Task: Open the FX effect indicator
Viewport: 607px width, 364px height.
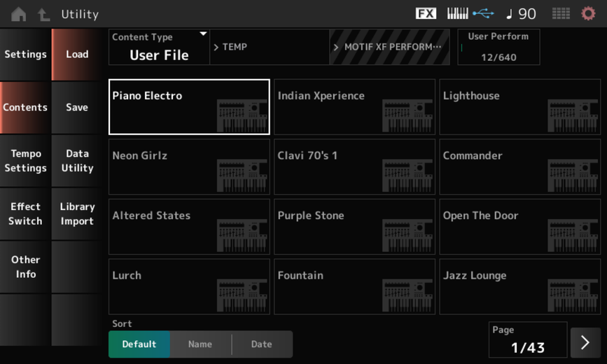Action: click(426, 13)
